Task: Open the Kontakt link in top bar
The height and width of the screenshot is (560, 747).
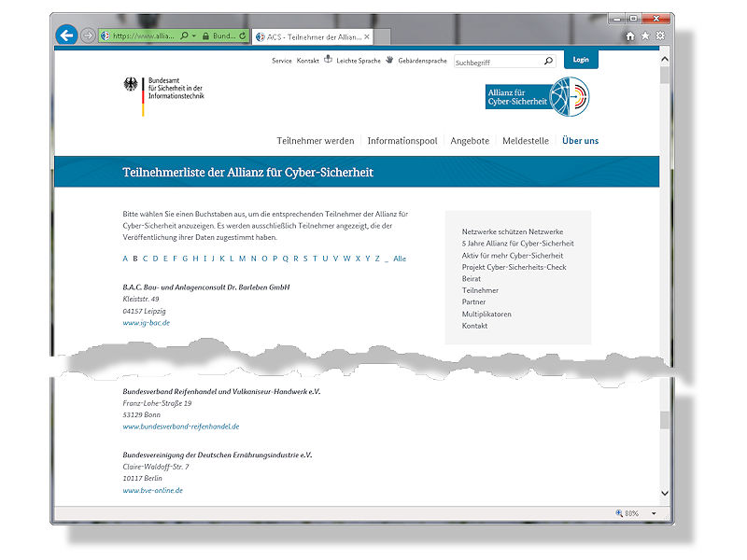Action: click(x=308, y=61)
